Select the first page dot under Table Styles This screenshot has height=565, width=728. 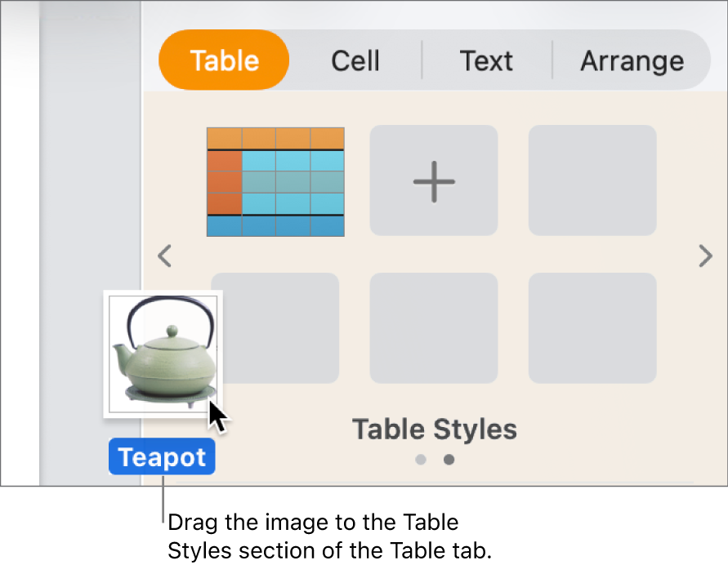pyautogui.click(x=421, y=460)
